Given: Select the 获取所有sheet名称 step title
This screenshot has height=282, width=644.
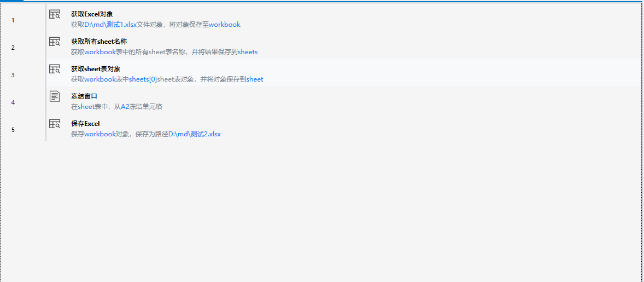Looking at the screenshot, I should pos(99,42).
